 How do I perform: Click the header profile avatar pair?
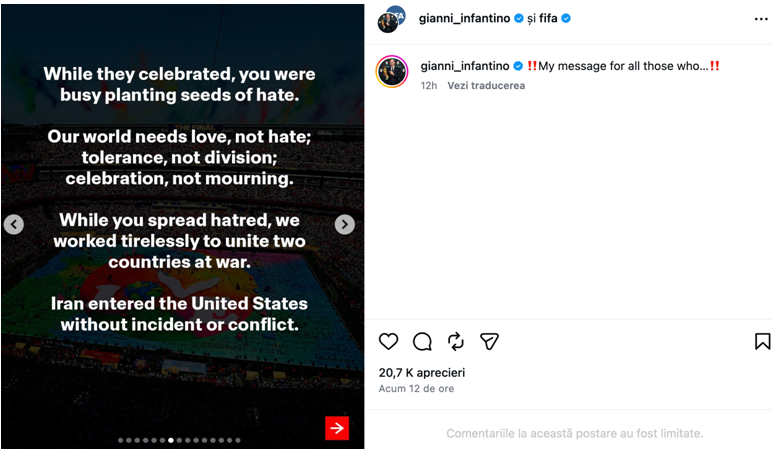point(392,19)
